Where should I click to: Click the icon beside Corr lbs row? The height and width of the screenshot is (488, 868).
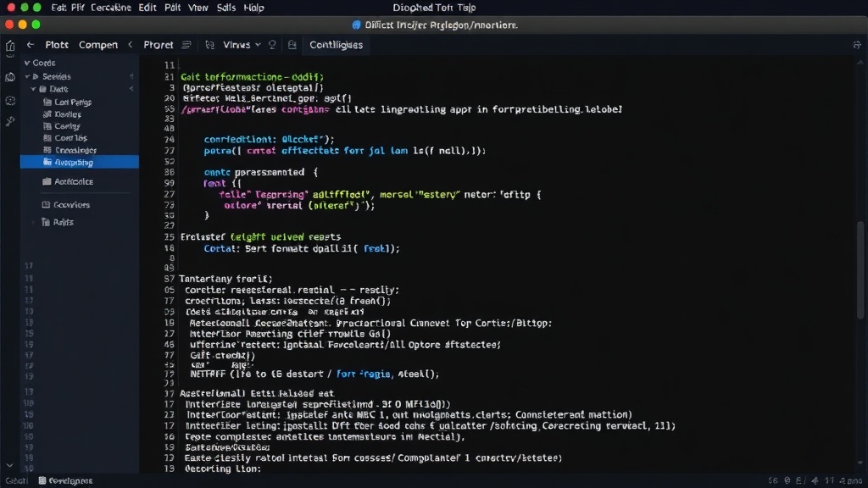(47, 138)
